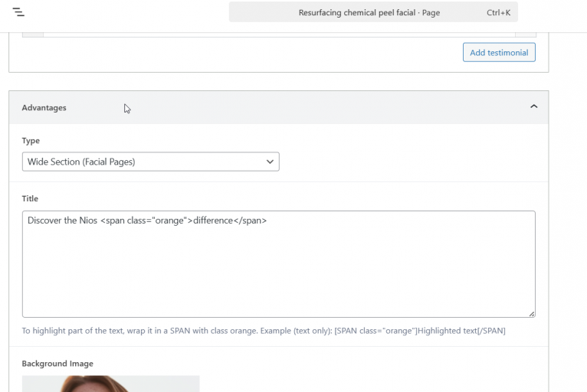587x392 pixels.
Task: Click the Advantages panel heading
Action: pos(44,108)
